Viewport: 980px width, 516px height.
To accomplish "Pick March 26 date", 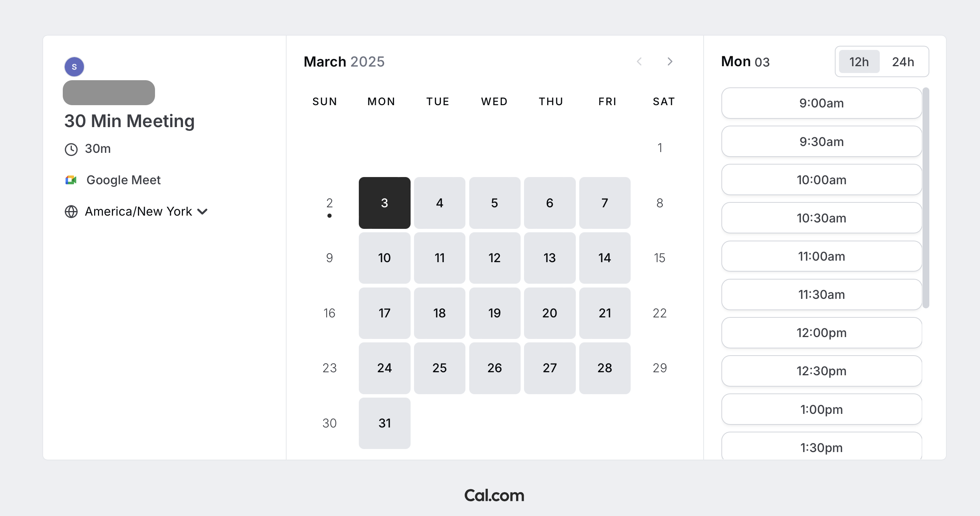I will 495,368.
